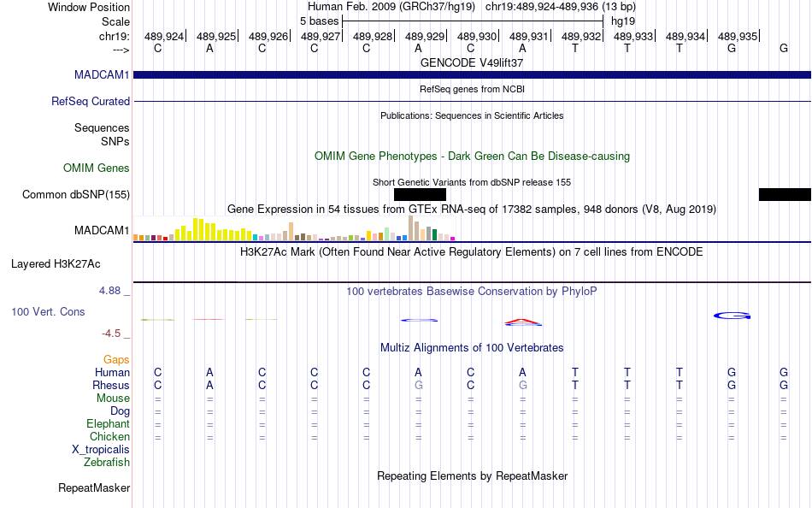Click the hg19 label beside the scale bar
The width and height of the screenshot is (812, 508).
[x=623, y=21]
